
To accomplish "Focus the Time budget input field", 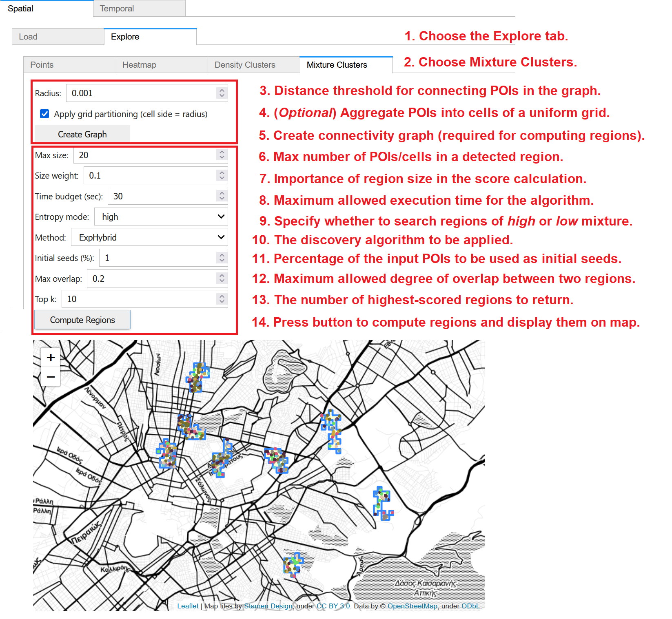I will pos(168,196).
